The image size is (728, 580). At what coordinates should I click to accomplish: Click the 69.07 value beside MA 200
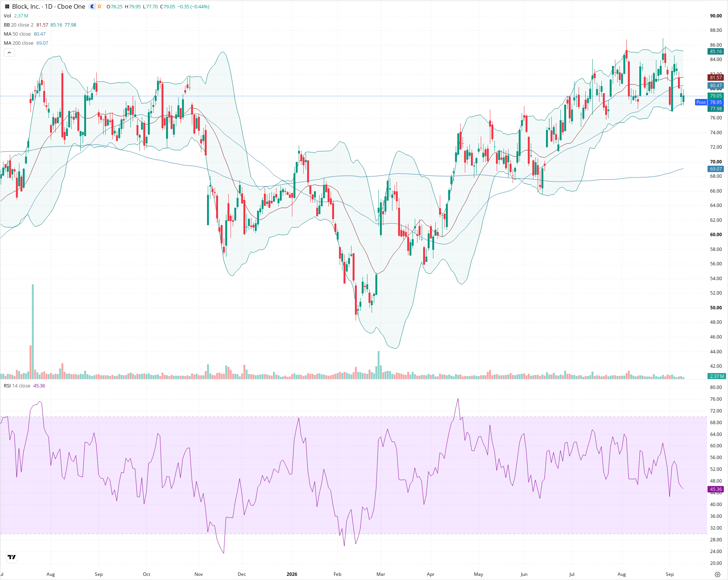tap(42, 43)
